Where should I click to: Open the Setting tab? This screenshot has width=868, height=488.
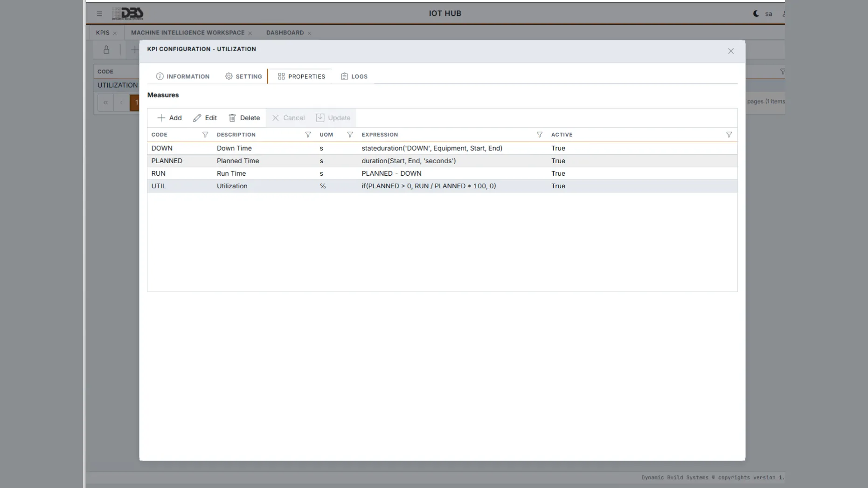243,76
